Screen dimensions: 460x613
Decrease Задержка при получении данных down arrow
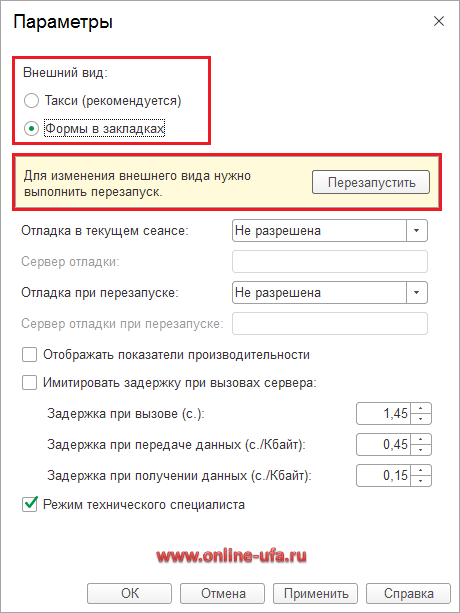point(421,481)
